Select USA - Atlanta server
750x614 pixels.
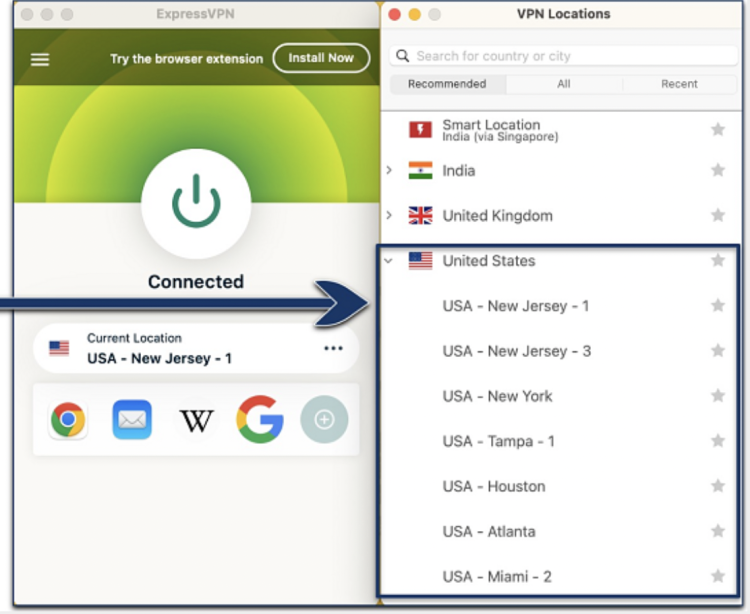[x=489, y=532]
